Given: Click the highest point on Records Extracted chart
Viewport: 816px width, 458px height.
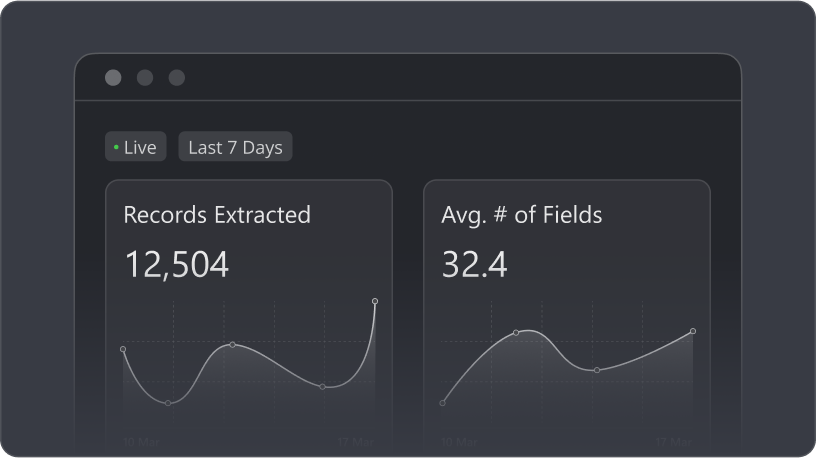Looking at the screenshot, I should (375, 301).
